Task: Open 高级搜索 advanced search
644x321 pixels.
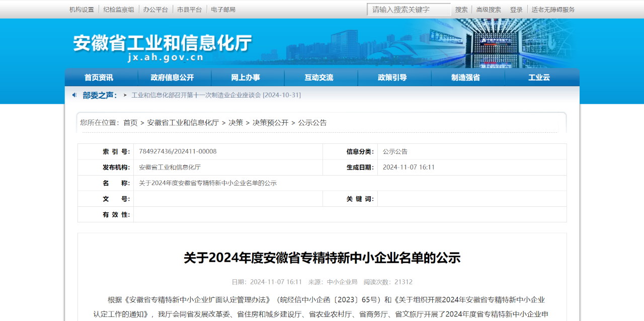Action: [x=489, y=10]
